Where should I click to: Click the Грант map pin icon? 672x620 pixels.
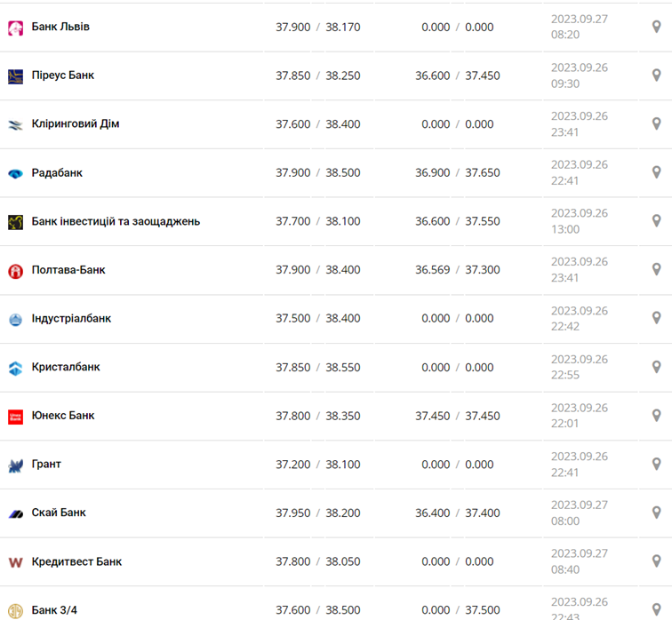pos(657,464)
